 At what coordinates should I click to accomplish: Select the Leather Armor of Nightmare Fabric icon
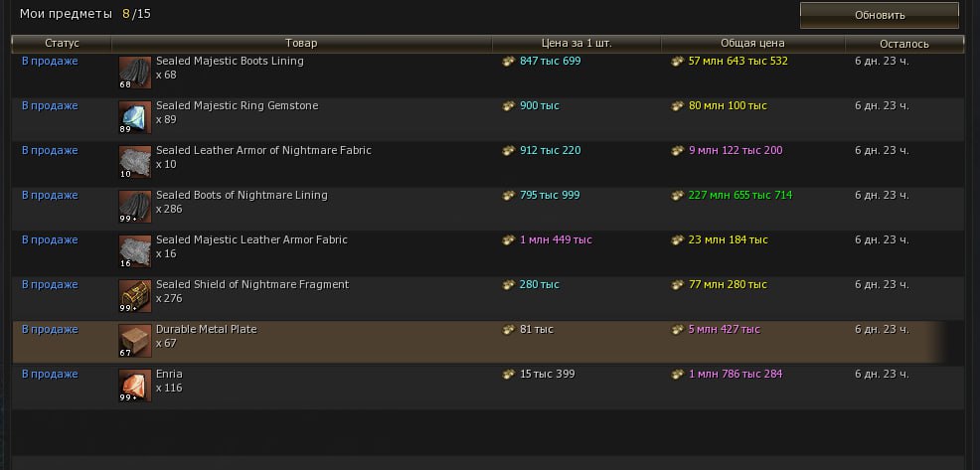coord(134,162)
